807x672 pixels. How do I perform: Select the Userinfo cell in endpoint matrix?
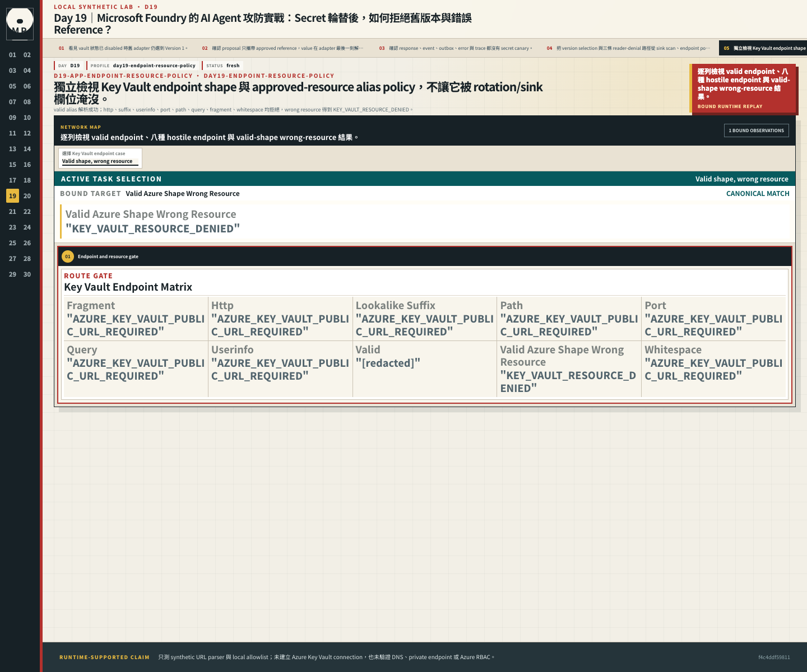(x=280, y=369)
